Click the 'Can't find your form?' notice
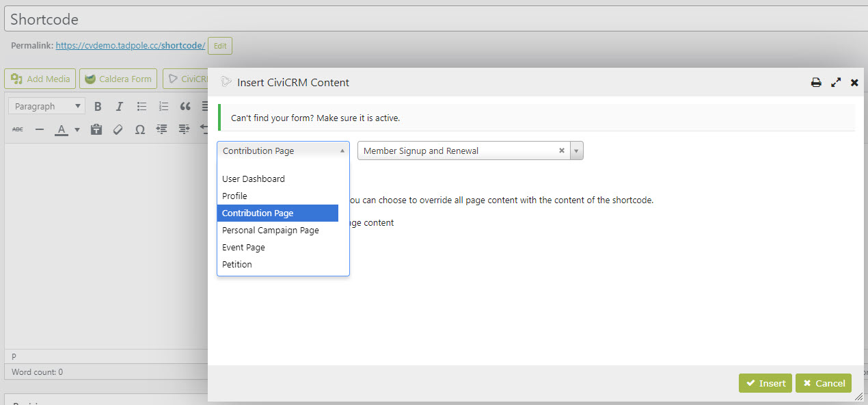This screenshot has width=868, height=405. point(537,117)
